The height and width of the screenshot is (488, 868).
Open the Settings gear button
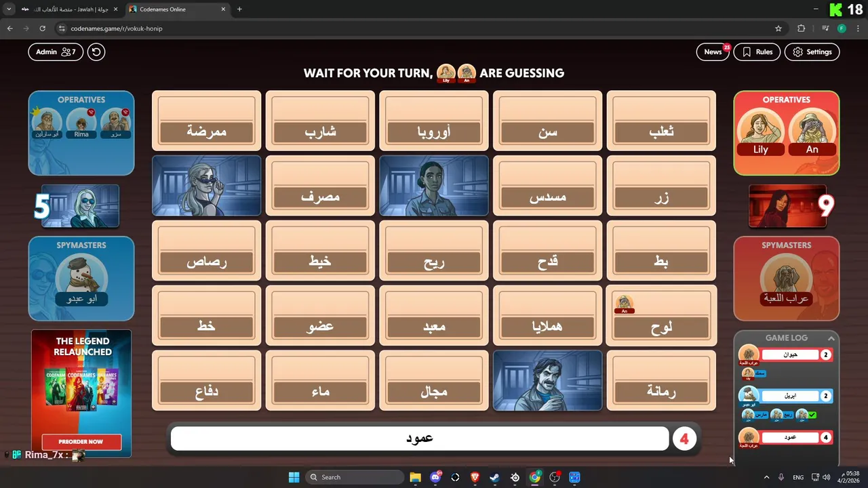point(812,52)
